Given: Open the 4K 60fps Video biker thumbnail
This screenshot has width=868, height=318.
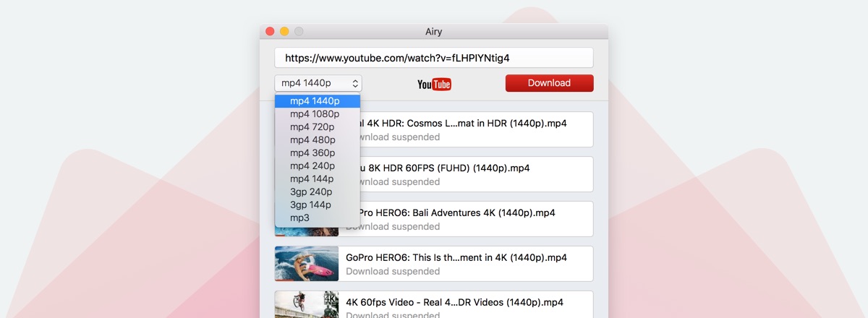Looking at the screenshot, I should click(307, 304).
